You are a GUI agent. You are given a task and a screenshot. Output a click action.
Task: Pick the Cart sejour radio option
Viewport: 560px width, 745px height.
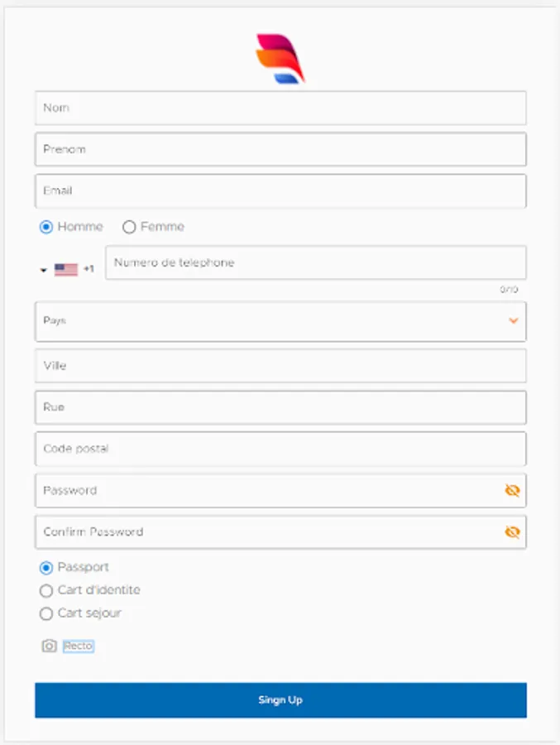[46, 614]
